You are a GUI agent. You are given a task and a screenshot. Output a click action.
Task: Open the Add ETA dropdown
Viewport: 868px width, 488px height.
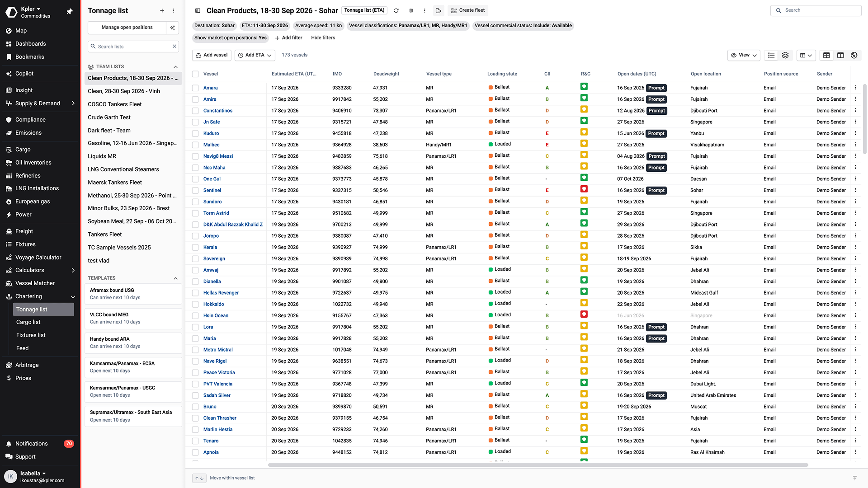pyautogui.click(x=255, y=55)
